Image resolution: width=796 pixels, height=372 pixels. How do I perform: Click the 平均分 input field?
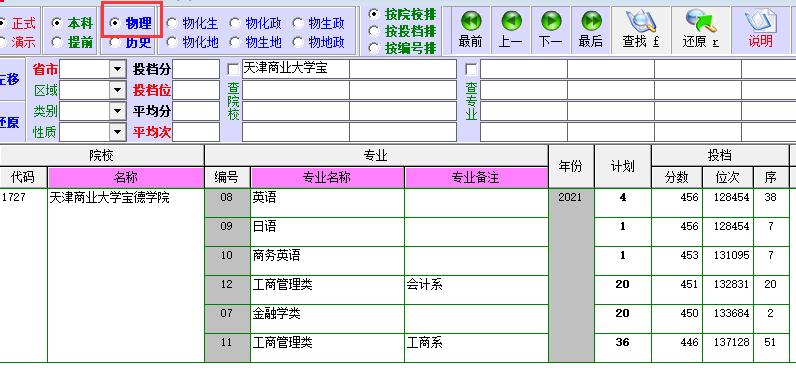(196, 111)
